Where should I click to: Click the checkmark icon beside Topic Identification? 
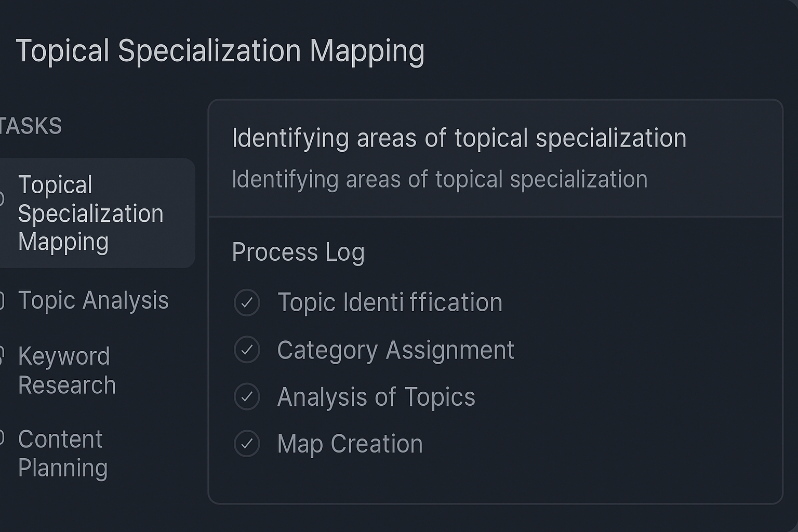point(247,303)
